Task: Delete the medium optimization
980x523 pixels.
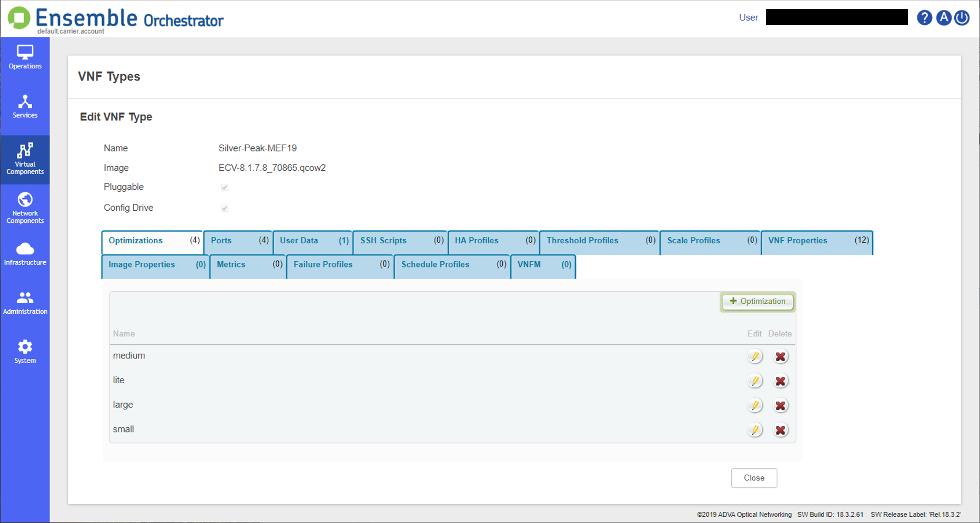Action: pyautogui.click(x=781, y=356)
